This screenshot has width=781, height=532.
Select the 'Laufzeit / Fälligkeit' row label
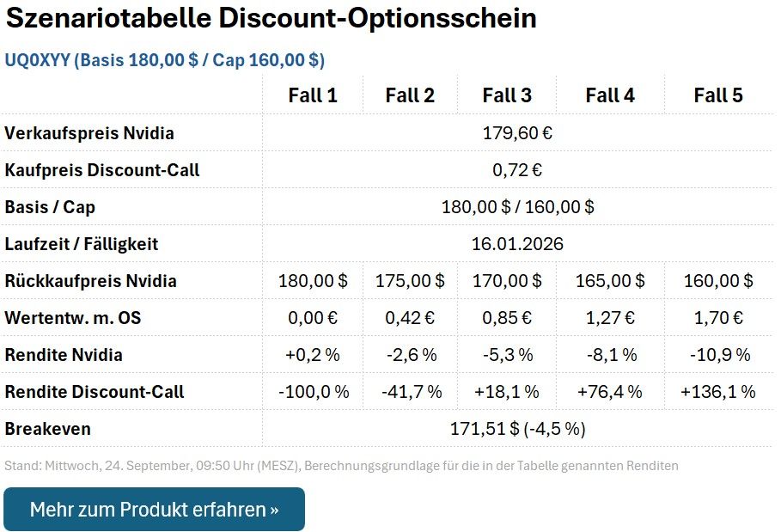[82, 244]
